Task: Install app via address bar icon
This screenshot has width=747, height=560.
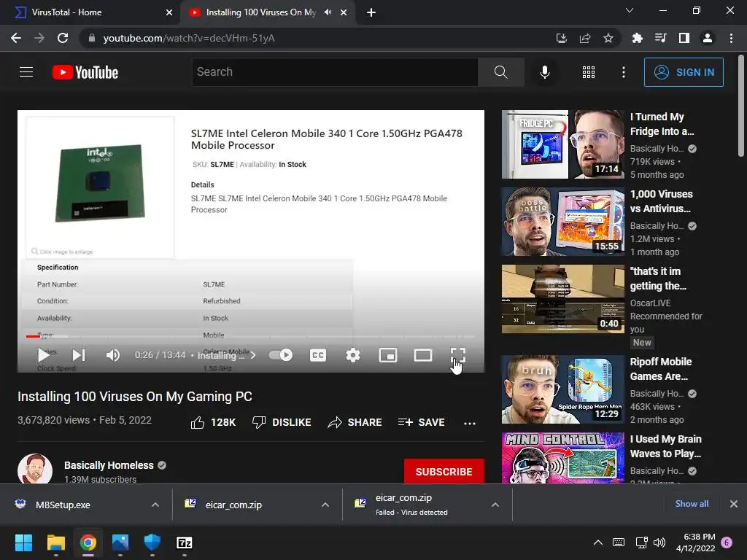Action: [561, 38]
